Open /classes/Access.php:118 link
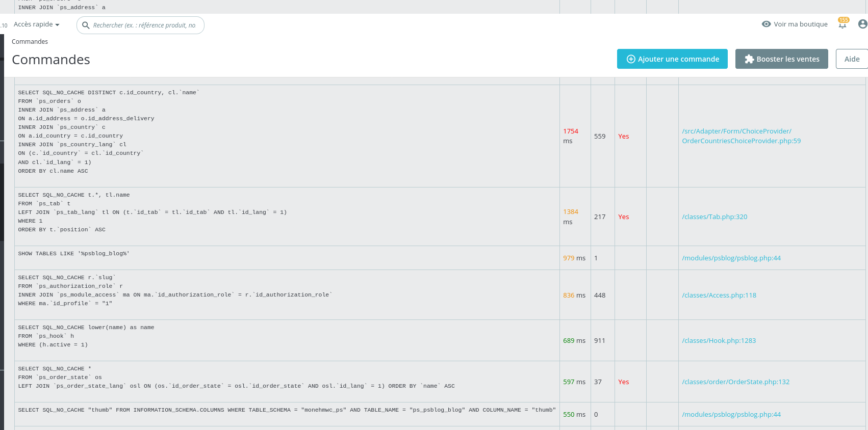 719,295
